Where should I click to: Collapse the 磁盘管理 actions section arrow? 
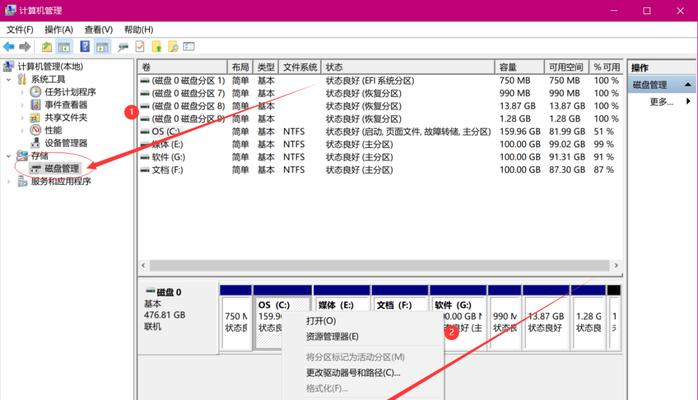688,85
